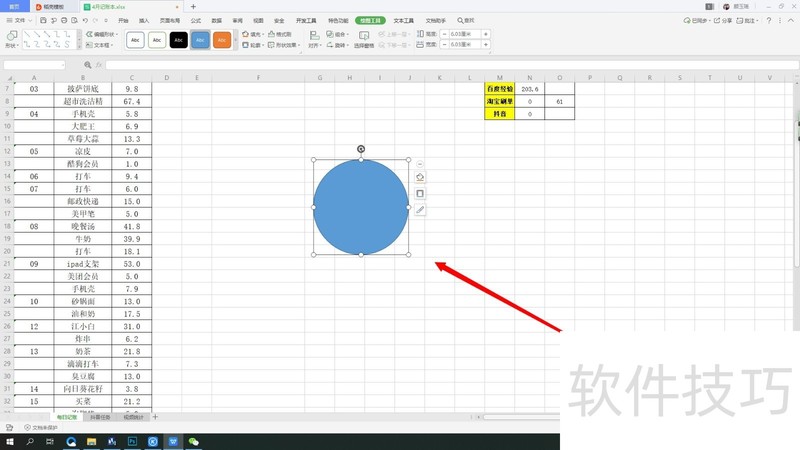Undo the last action
This screenshot has height=450, width=800.
click(85, 20)
